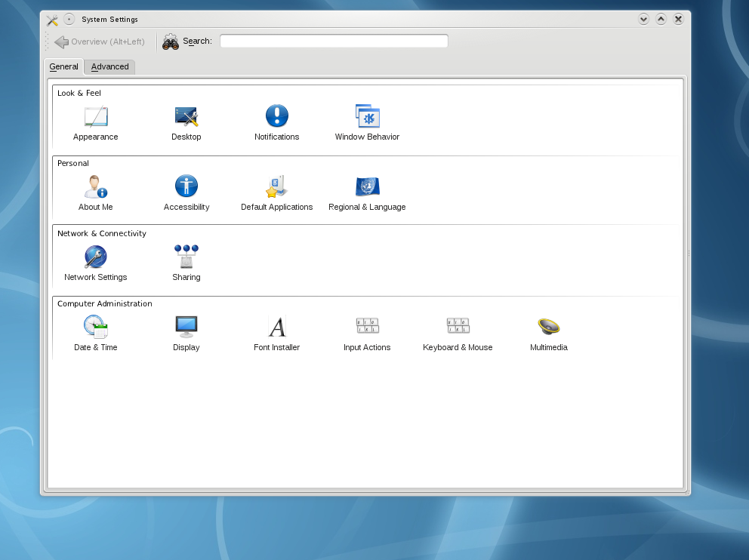Click the round window menu button in title bar
The width and height of the screenshot is (749, 560).
pyautogui.click(x=69, y=19)
